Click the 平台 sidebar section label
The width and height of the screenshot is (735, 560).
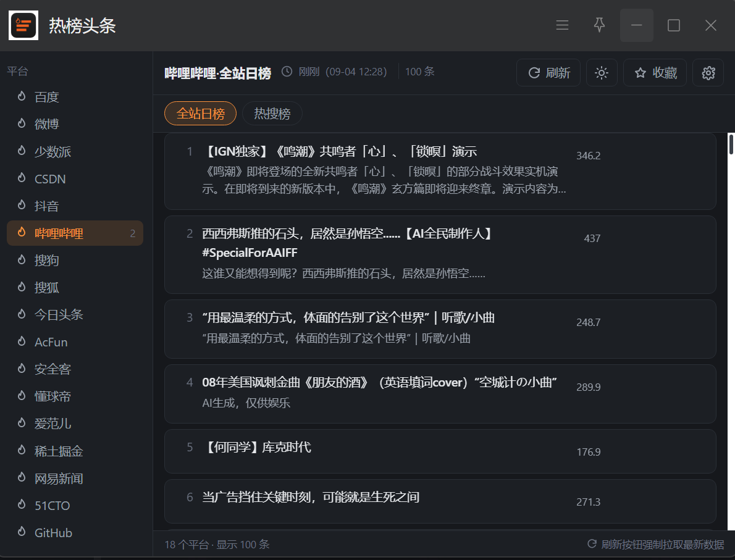click(18, 71)
